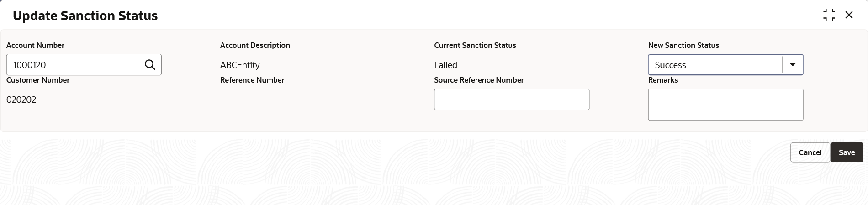This screenshot has width=868, height=205.
Task: Click into the Source Reference Number input
Action: (512, 100)
